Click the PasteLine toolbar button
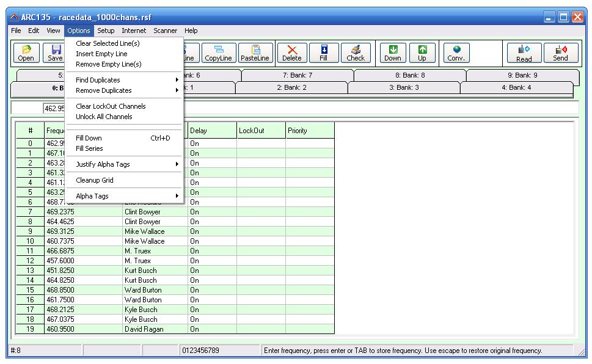Screen dimensions: 592x364 pos(255,53)
